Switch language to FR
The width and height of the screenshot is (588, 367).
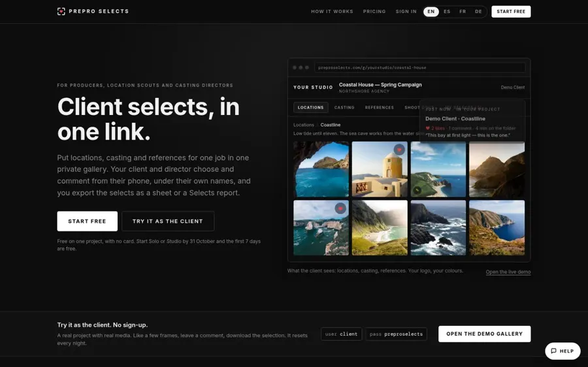463,12
